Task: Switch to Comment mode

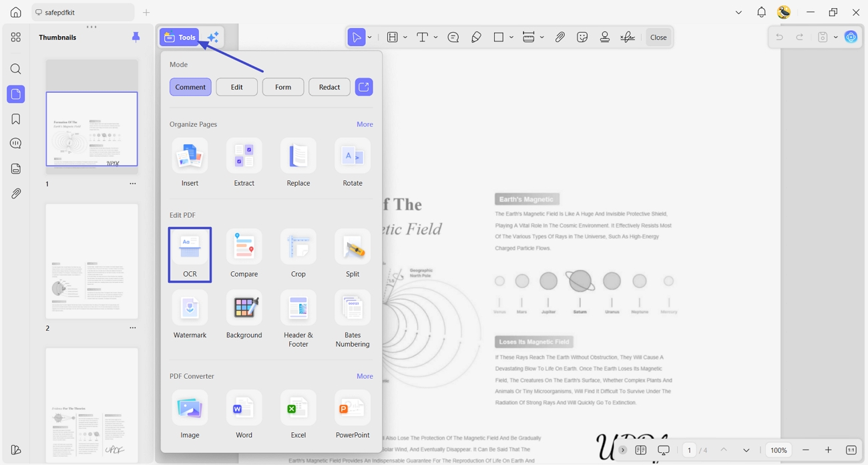Action: pos(190,87)
